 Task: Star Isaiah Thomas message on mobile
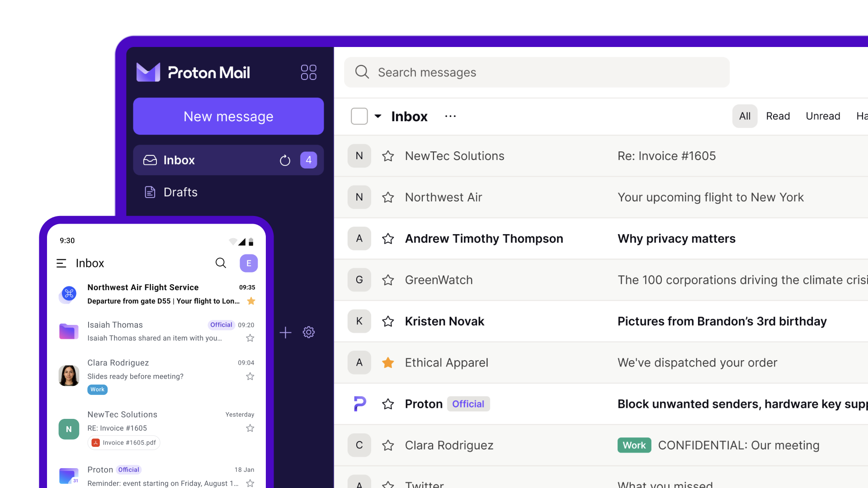[x=250, y=338]
